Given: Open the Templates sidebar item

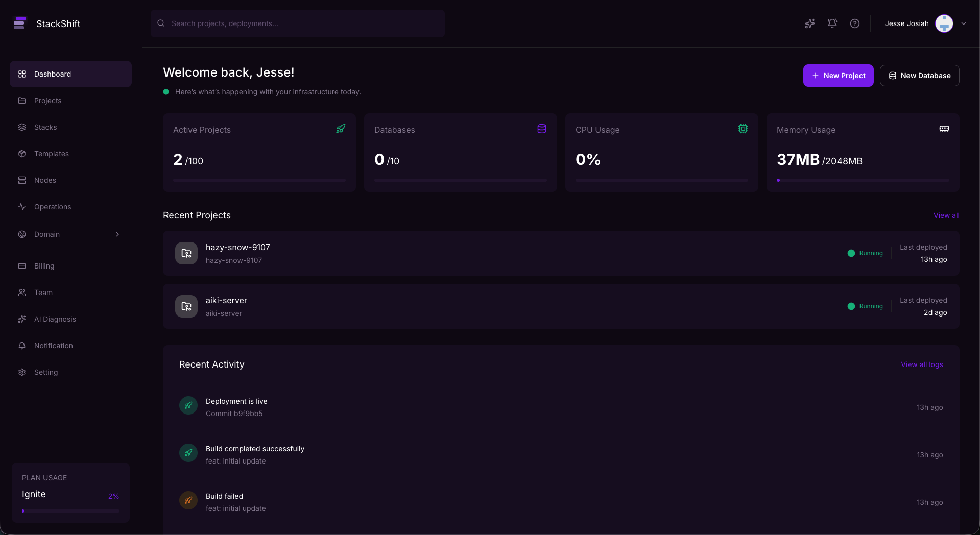Looking at the screenshot, I should [x=52, y=154].
